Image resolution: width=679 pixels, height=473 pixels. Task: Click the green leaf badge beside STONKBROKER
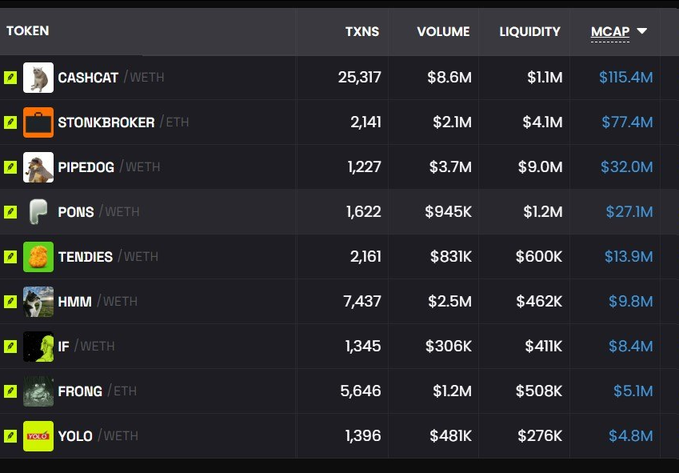click(10, 123)
